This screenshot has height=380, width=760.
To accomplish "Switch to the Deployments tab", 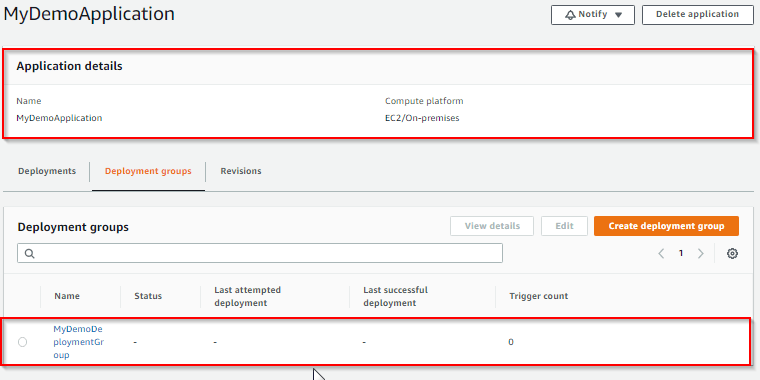I will [47, 171].
